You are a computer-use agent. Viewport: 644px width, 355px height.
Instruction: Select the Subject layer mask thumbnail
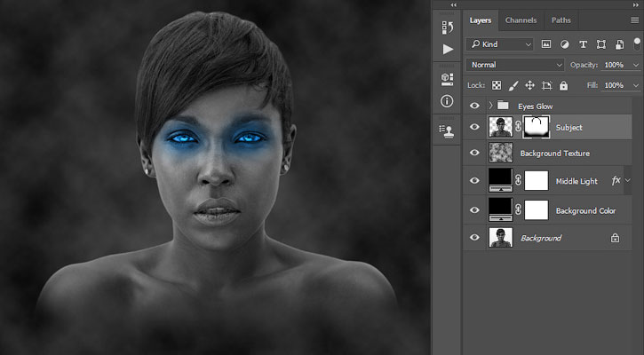pos(536,127)
